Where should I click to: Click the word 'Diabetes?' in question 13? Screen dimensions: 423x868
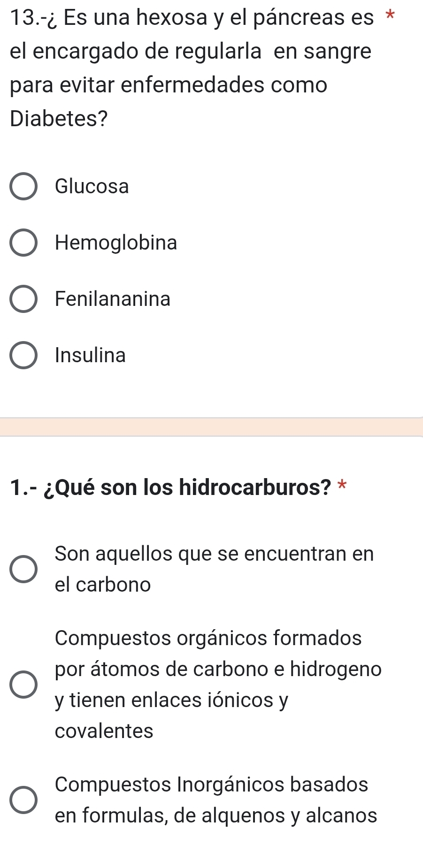[59, 119]
